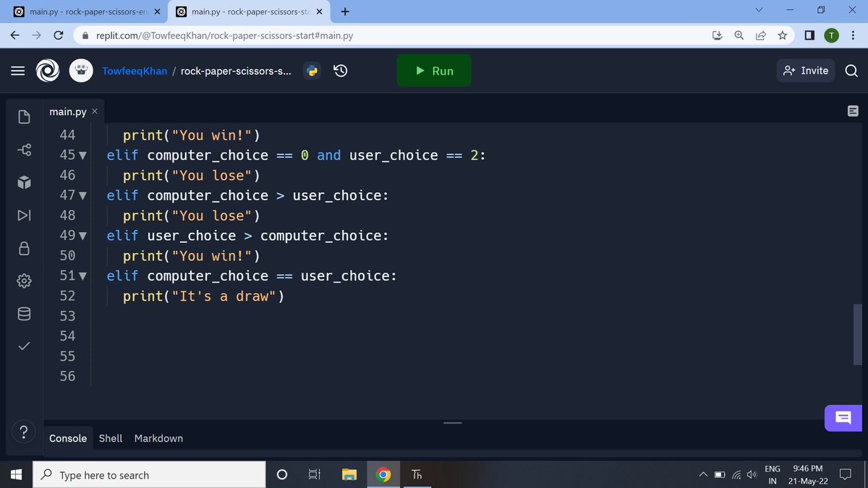
Task: Open the Windows Start menu
Action: pos(17,475)
